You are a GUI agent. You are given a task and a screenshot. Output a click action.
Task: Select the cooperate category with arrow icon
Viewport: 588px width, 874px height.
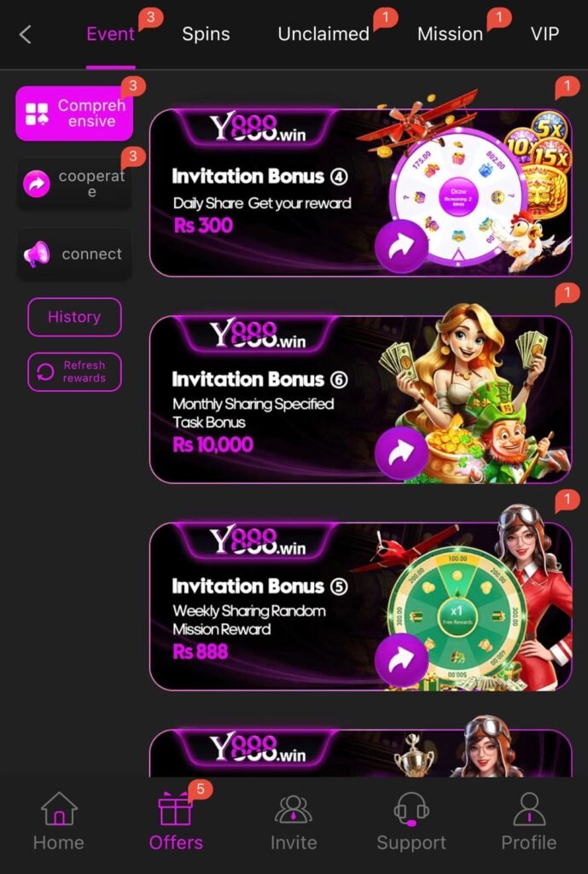[74, 184]
